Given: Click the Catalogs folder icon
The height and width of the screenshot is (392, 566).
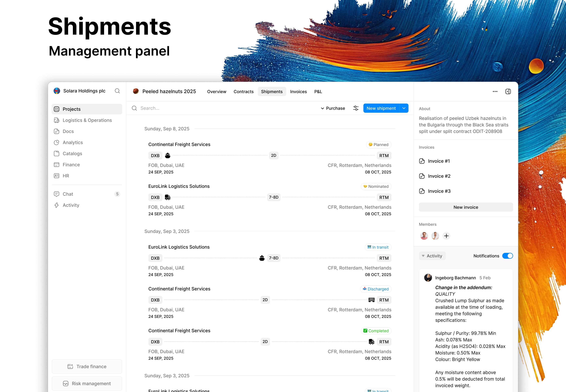Looking at the screenshot, I should click(x=57, y=154).
